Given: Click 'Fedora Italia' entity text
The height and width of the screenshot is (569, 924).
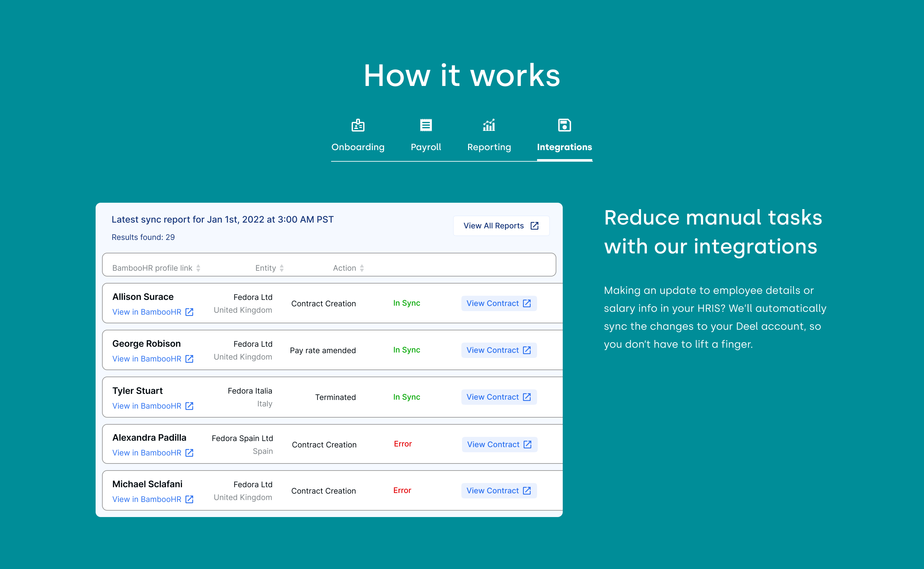Looking at the screenshot, I should coord(250,391).
